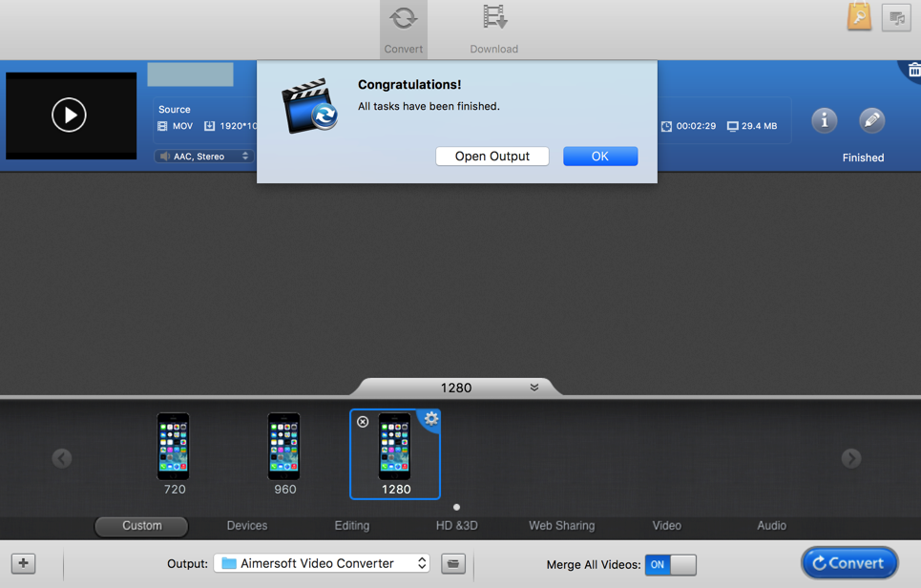Open the purchase shopping bag icon
The height and width of the screenshot is (588, 921).
(x=859, y=16)
